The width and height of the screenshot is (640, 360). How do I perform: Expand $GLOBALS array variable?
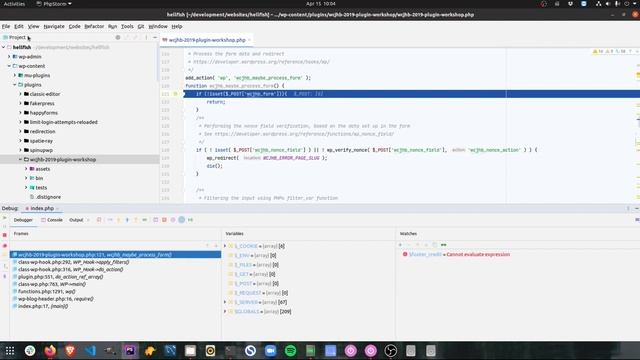pos(225,312)
